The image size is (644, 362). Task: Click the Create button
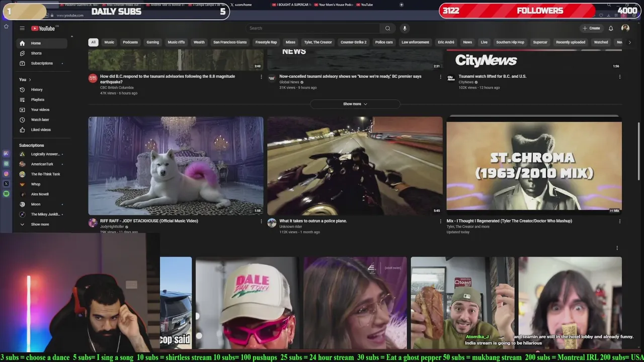[x=592, y=28]
